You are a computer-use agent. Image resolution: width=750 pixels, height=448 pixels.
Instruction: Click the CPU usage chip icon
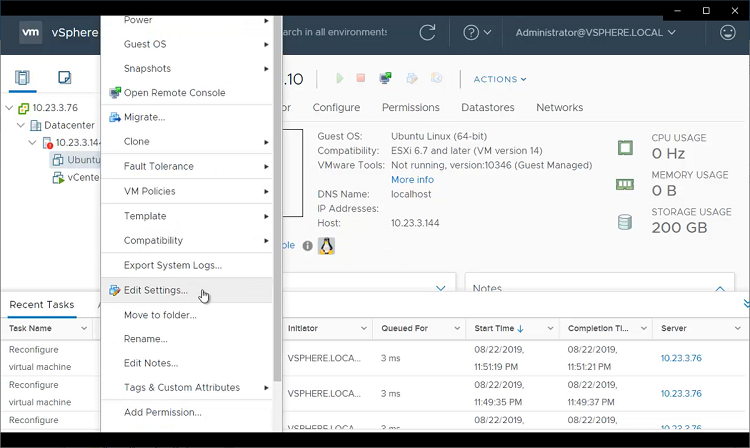click(x=625, y=148)
